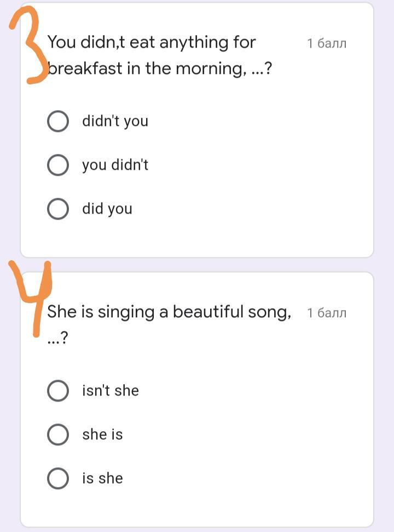Click the "1 балл" label of the breakfast question
394x532 pixels.
(327, 43)
